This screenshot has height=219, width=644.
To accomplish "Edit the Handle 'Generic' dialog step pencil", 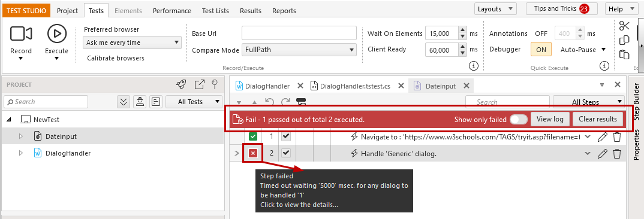I will (x=602, y=154).
